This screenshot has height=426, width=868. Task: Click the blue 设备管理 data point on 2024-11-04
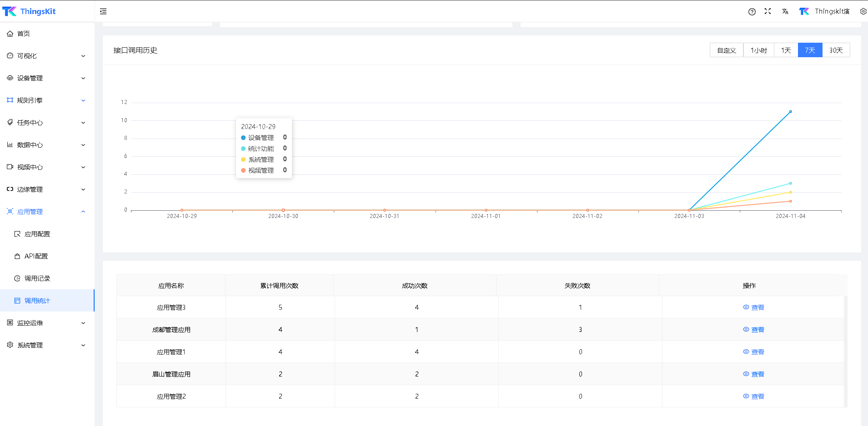click(790, 112)
